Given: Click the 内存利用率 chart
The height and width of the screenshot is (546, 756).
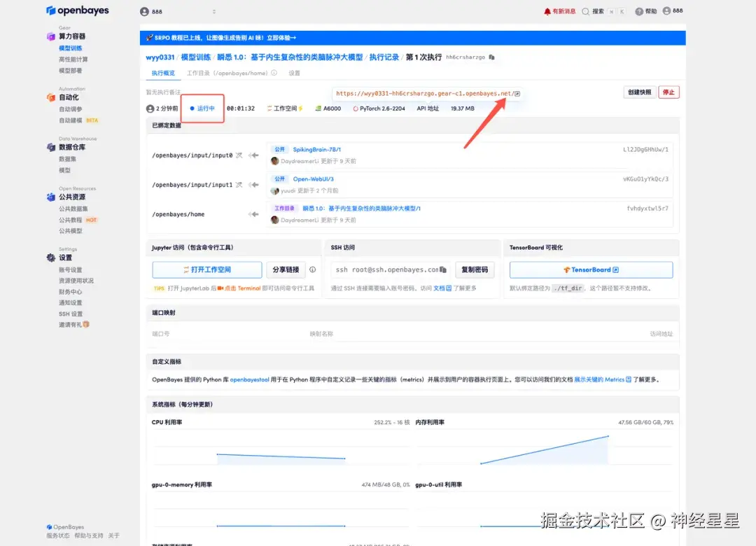Looking at the screenshot, I should (x=545, y=449).
